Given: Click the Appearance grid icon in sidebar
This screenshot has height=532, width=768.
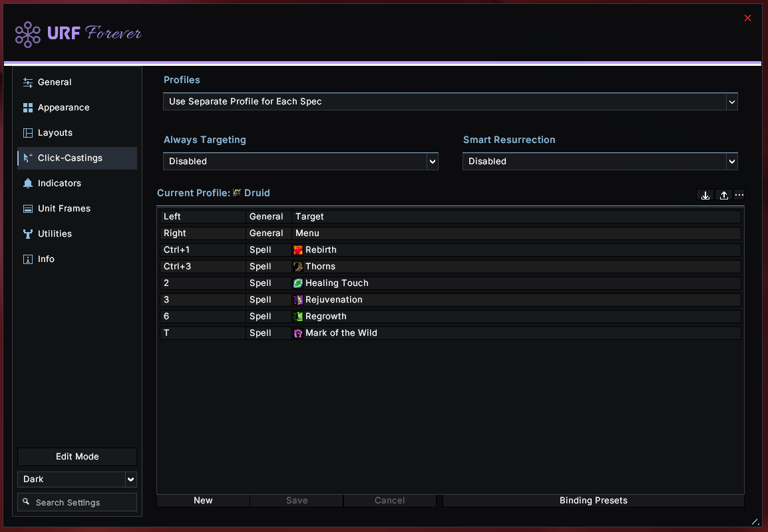Looking at the screenshot, I should click(x=28, y=108).
